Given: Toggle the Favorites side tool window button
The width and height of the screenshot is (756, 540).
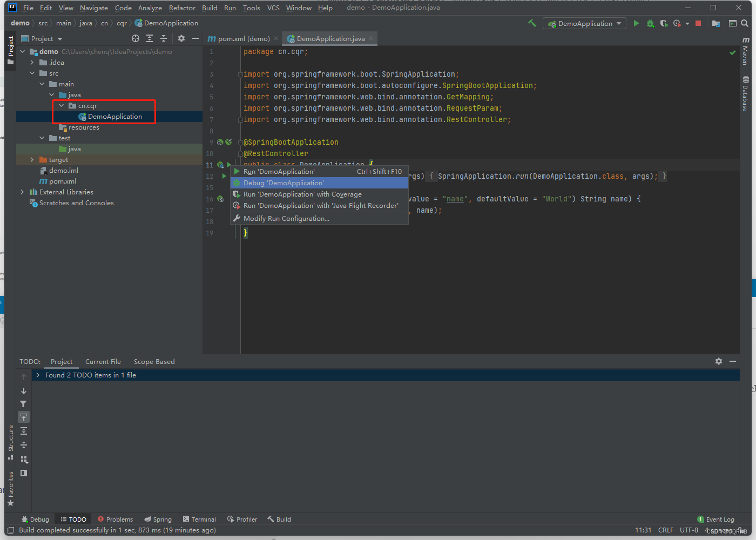Looking at the screenshot, I should tap(10, 489).
